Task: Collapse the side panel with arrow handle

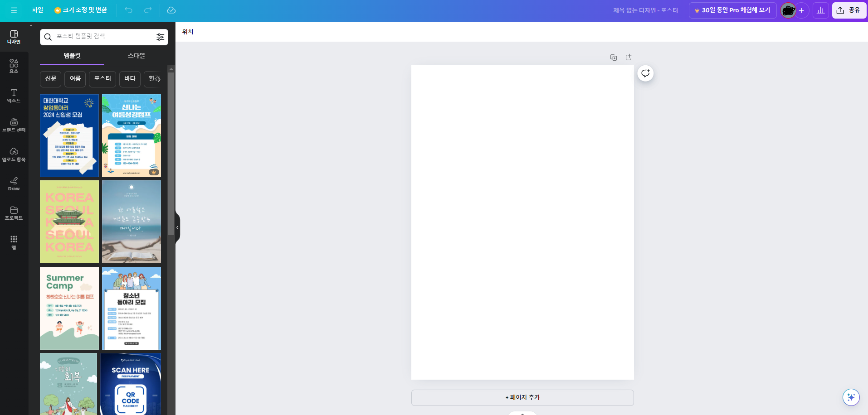Action: pos(177,227)
